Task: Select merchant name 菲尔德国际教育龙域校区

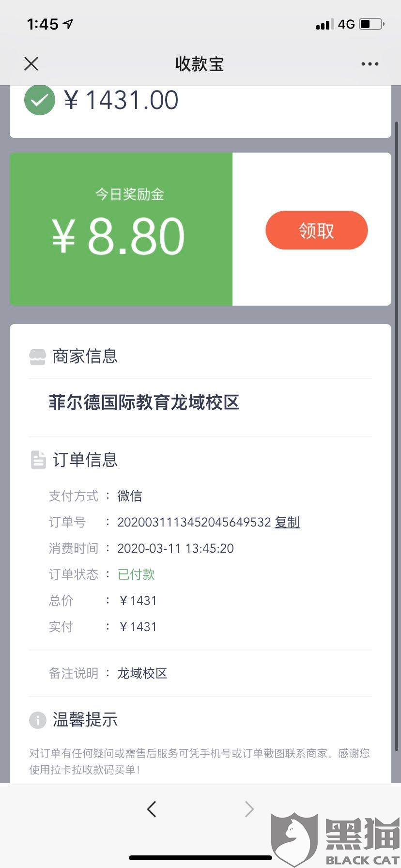Action: [144, 403]
